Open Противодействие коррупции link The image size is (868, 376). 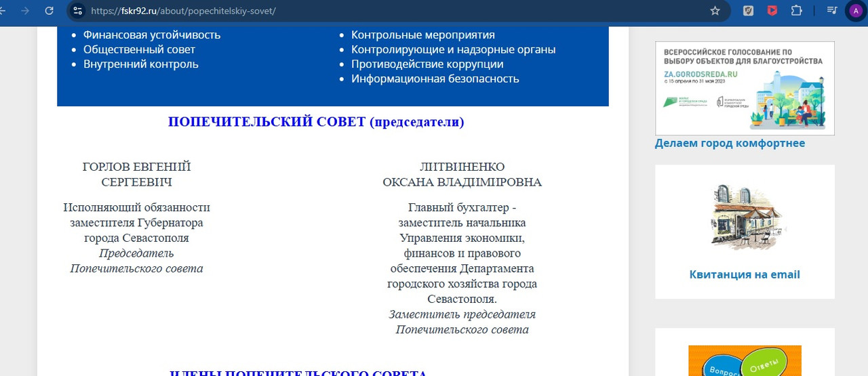(427, 64)
